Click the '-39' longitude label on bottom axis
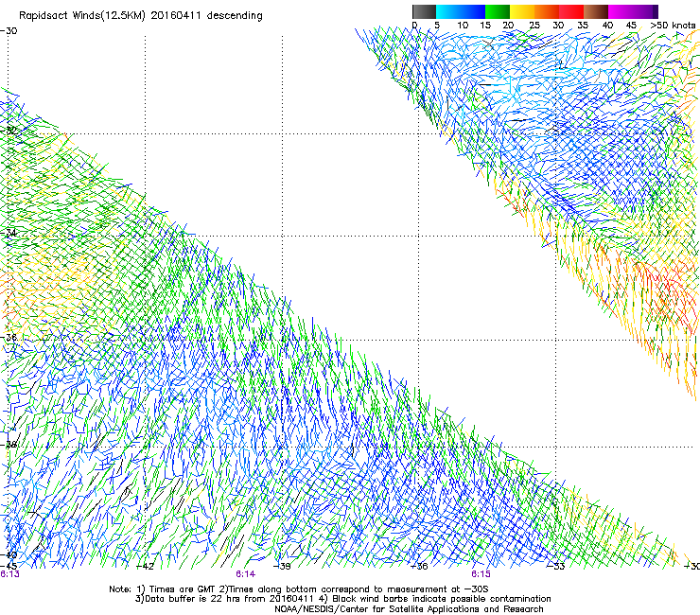Screen dimensions: 700x615 (x=282, y=567)
